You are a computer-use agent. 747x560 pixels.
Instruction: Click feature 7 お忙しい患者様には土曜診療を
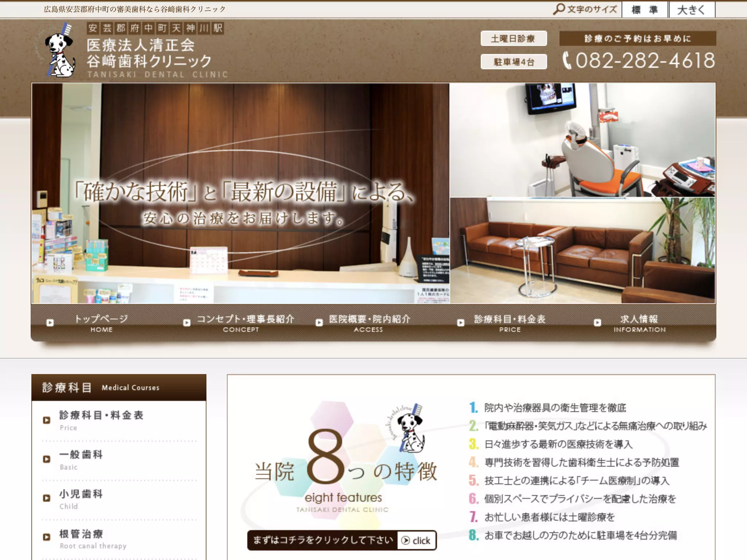pyautogui.click(x=542, y=517)
